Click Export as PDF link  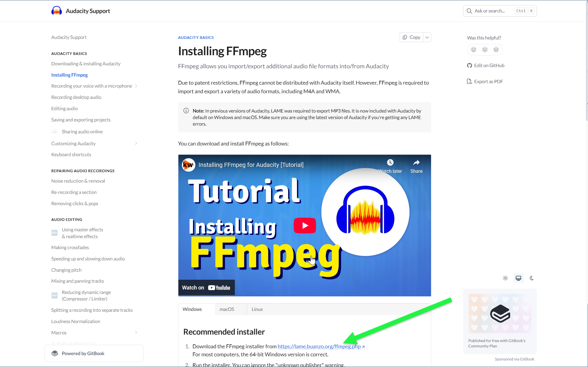485,82
